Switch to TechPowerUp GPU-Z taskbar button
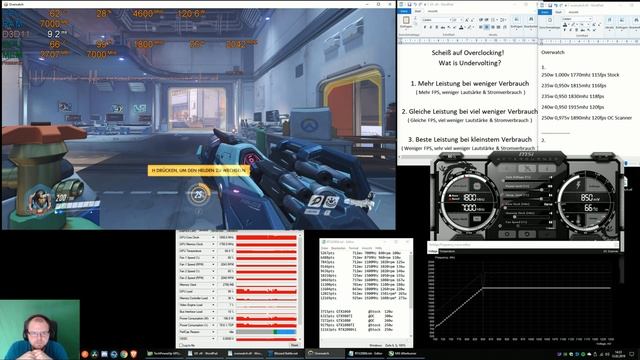Viewport: 640px width, 360px height. (x=164, y=353)
